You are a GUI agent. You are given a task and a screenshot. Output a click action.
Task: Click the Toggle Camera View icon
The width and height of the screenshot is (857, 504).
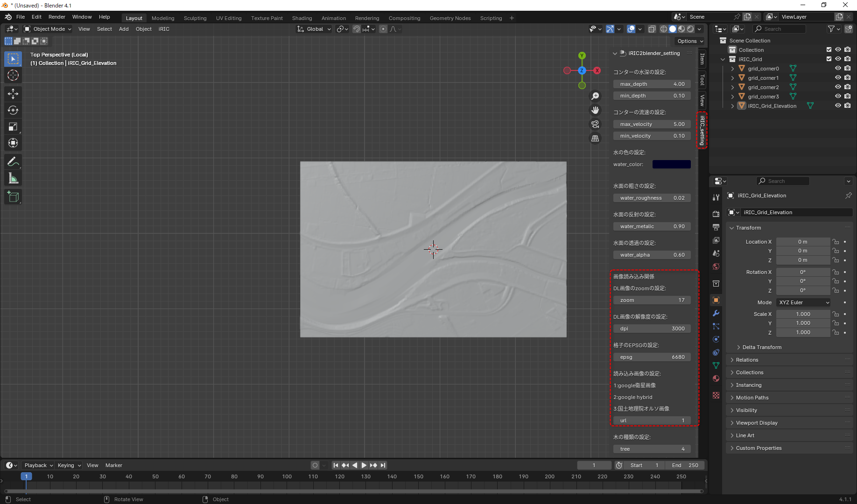(595, 124)
